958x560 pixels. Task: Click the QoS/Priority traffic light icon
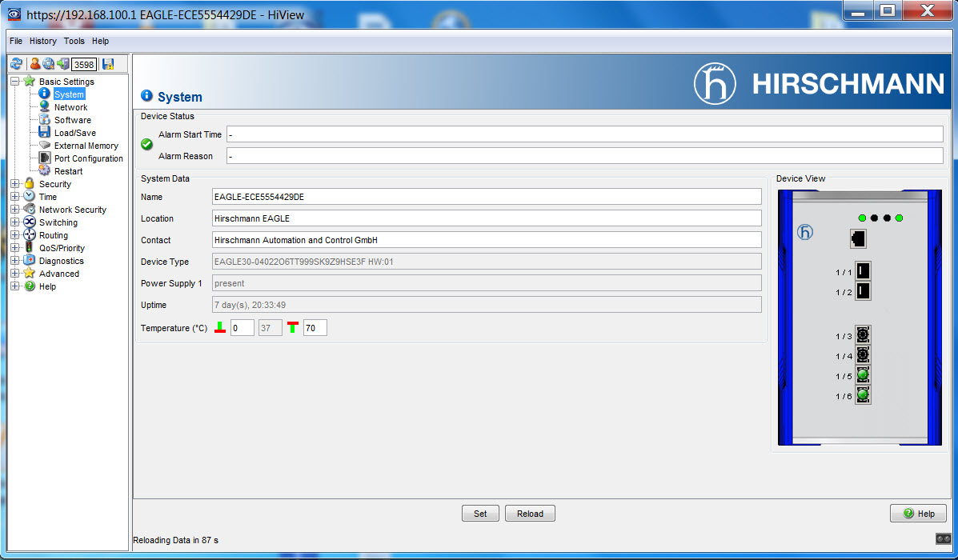pyautogui.click(x=30, y=247)
